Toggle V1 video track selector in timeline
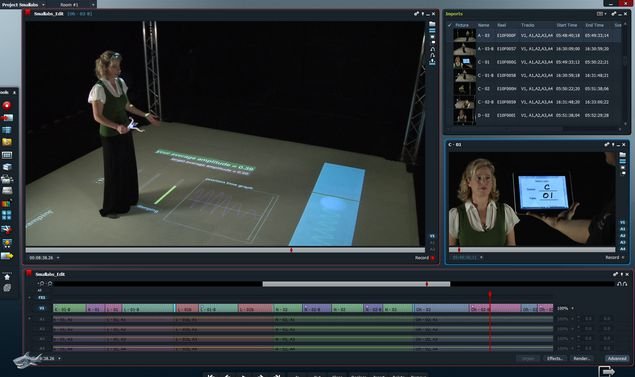Image resolution: width=635 pixels, height=377 pixels. coord(42,309)
